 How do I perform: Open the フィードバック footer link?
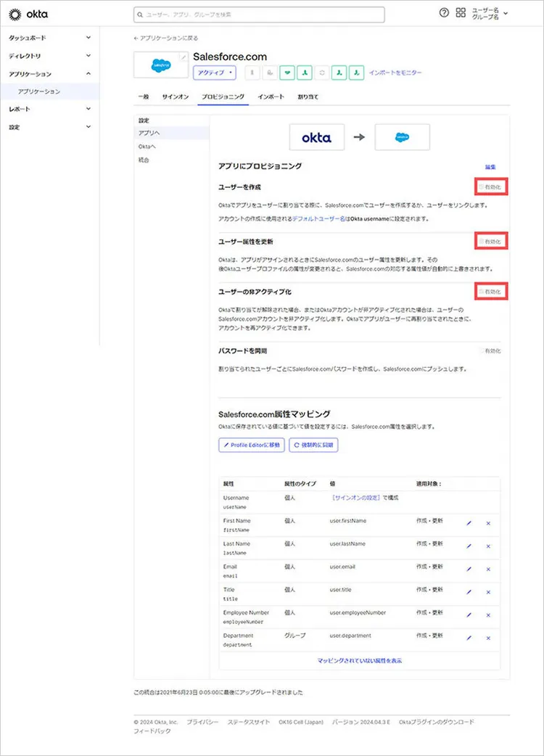pos(152,731)
